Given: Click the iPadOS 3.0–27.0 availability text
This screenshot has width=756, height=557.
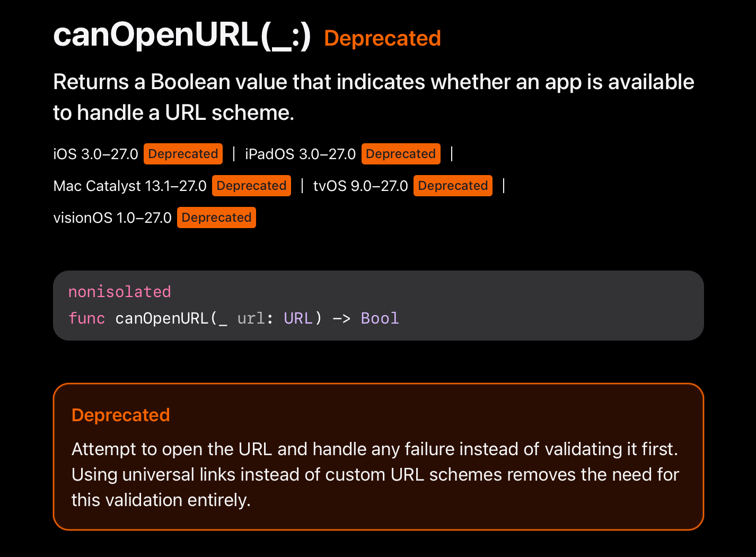Looking at the screenshot, I should coord(300,154).
